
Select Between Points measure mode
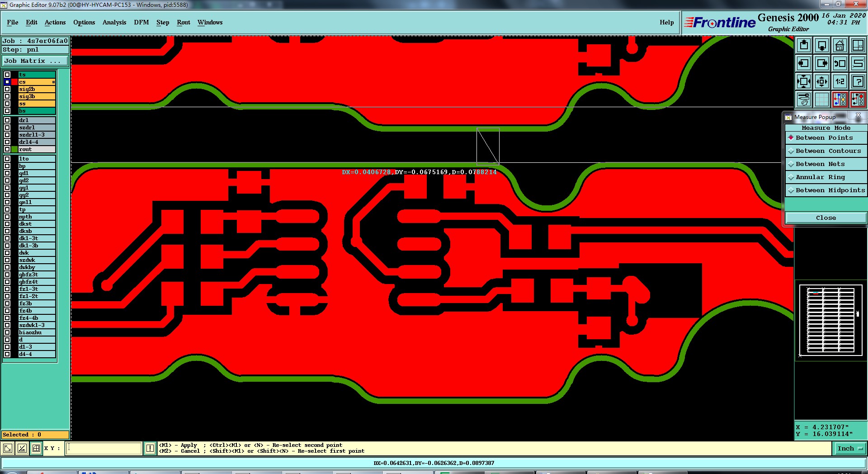(826, 138)
